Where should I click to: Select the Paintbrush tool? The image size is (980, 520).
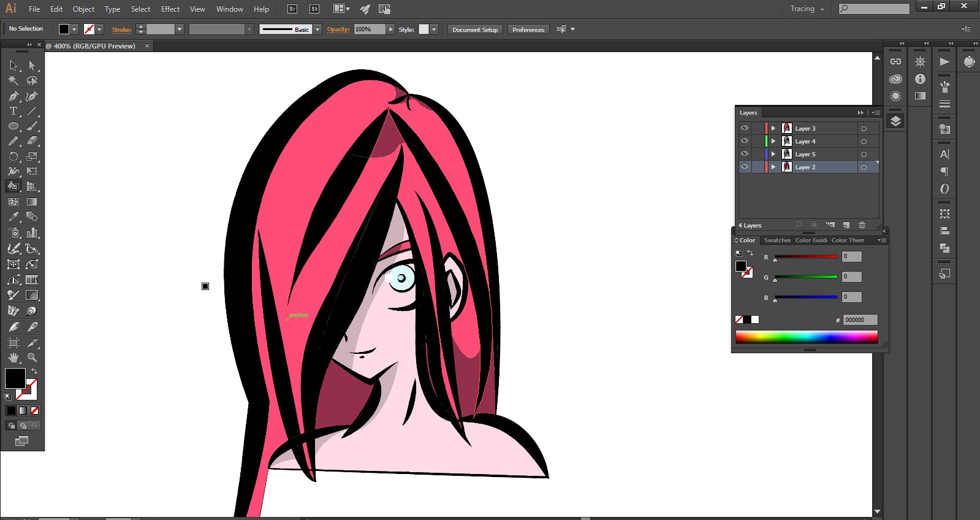point(32,126)
